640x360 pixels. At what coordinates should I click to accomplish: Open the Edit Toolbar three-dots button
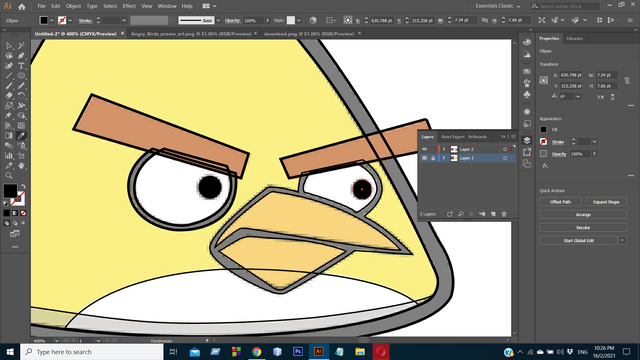tap(15, 247)
